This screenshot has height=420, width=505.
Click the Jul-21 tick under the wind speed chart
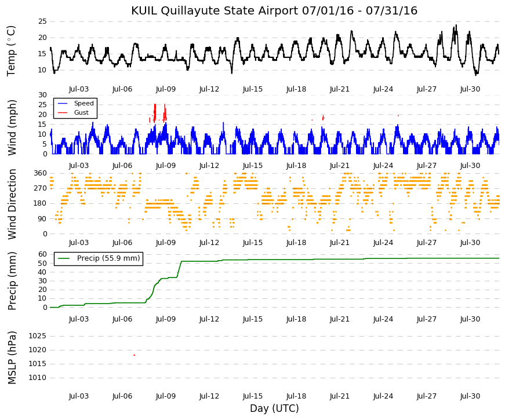pos(339,166)
